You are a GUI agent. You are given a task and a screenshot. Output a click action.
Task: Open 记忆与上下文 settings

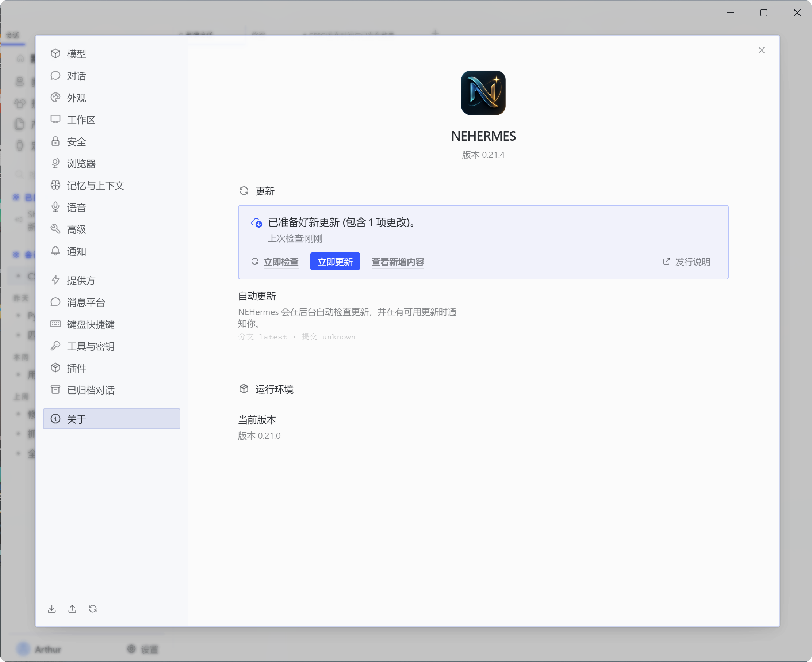pos(111,185)
